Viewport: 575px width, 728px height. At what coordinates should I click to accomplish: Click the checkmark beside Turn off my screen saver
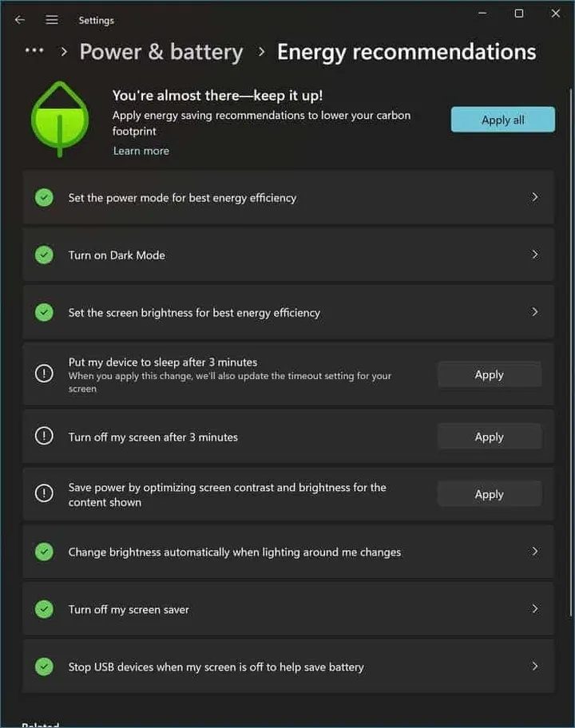[x=44, y=608]
